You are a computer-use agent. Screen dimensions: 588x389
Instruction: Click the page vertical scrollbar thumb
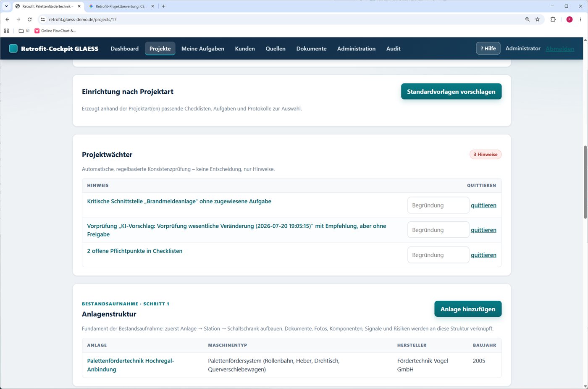[x=585, y=182]
